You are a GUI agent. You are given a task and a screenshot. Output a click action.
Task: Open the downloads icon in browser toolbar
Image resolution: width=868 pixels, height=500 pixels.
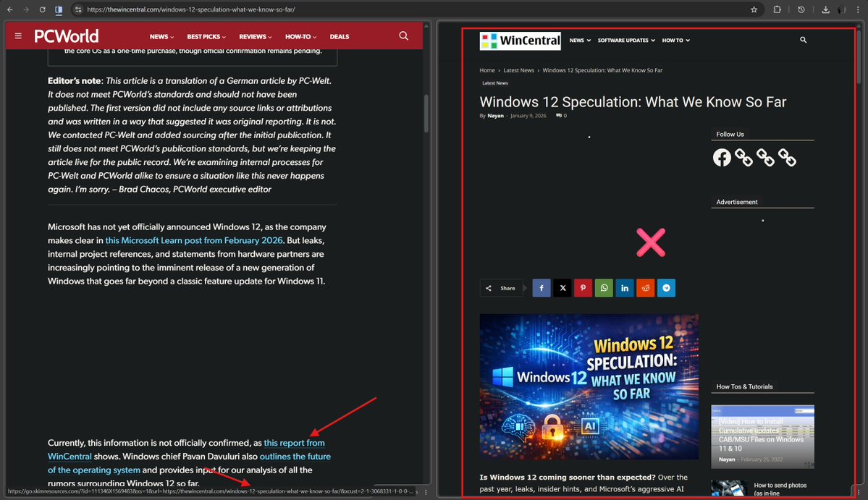[825, 9]
